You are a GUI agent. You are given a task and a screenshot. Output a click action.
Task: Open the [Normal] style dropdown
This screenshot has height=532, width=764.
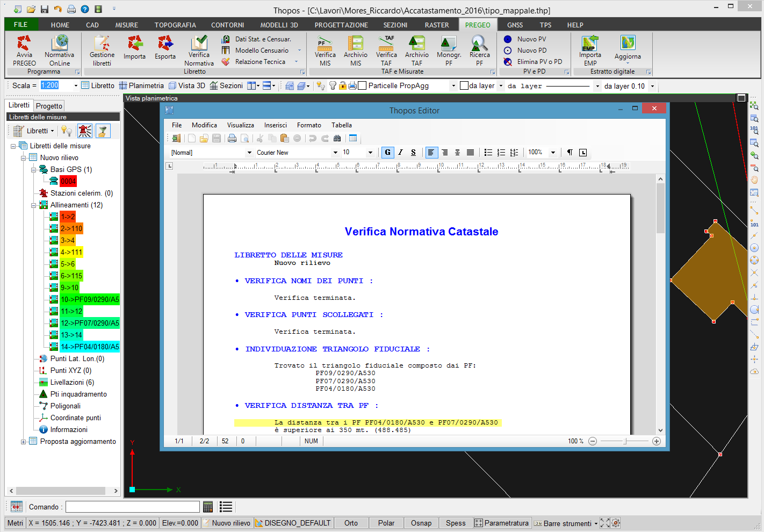pyautogui.click(x=249, y=153)
